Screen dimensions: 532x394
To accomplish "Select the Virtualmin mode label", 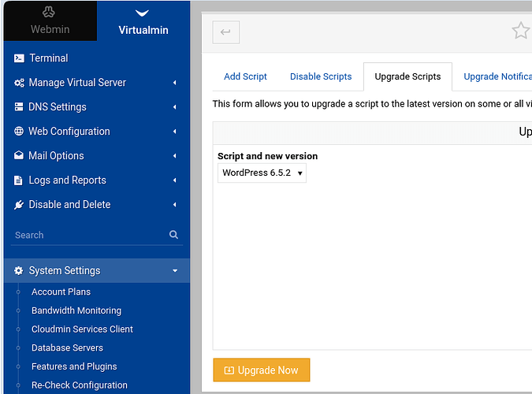I will coord(143,30).
